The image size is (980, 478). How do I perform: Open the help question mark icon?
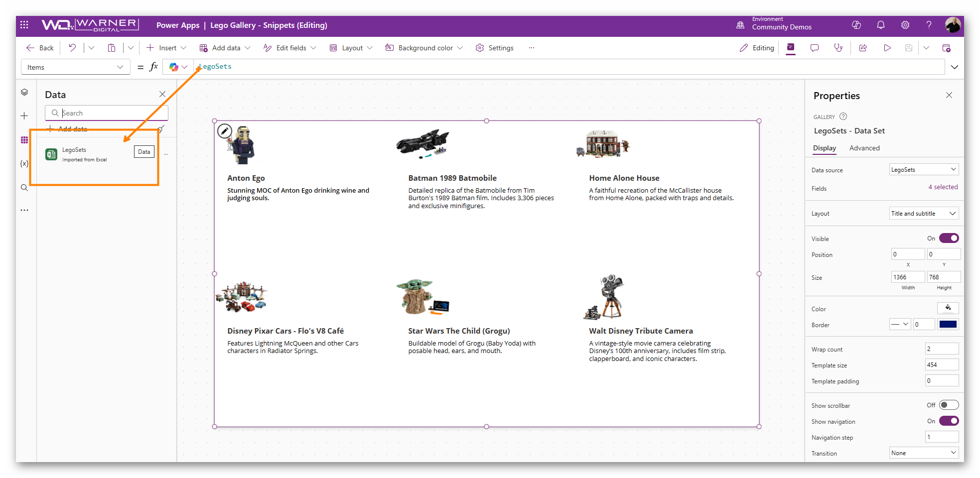929,25
